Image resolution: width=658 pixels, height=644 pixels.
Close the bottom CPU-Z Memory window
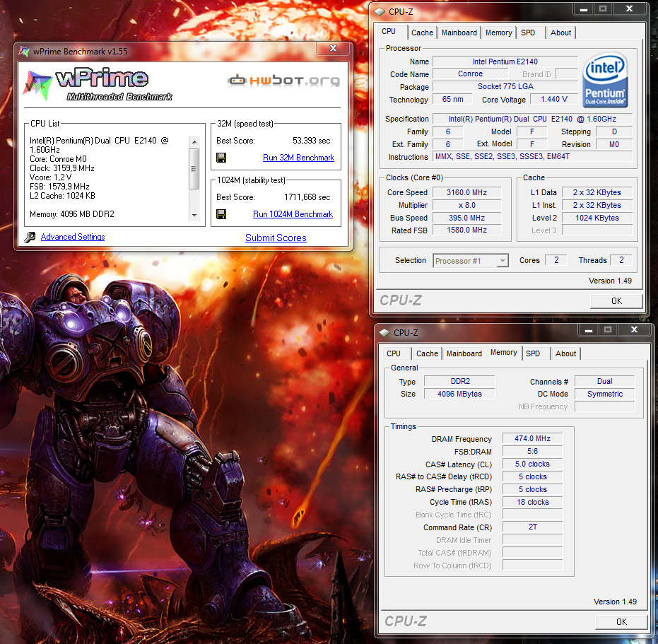(x=634, y=330)
